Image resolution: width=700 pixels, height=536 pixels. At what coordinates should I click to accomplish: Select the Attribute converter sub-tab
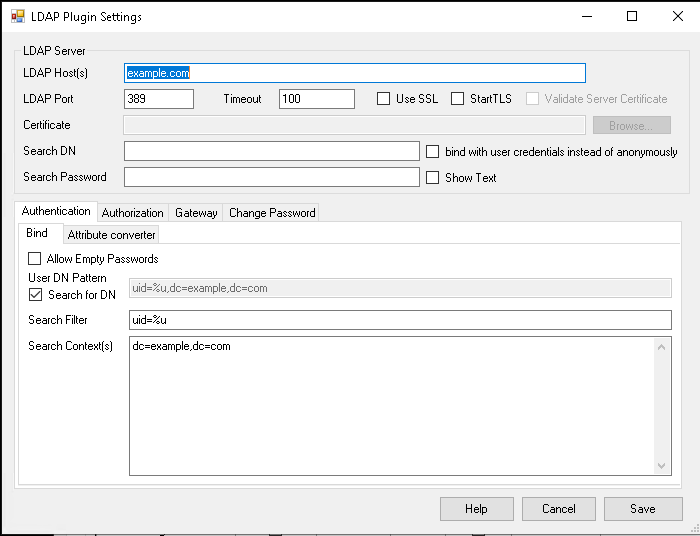[x=111, y=235]
